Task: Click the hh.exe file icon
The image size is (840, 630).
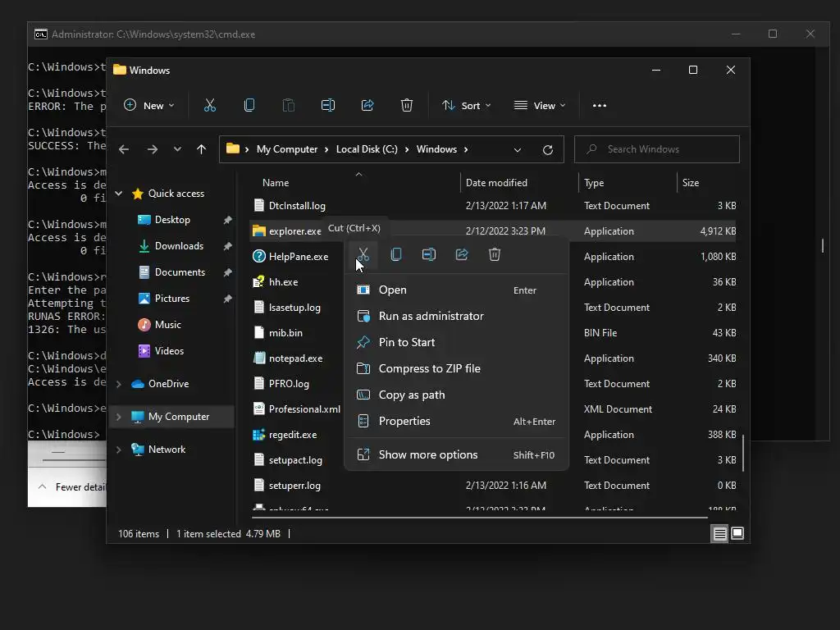Action: click(259, 282)
